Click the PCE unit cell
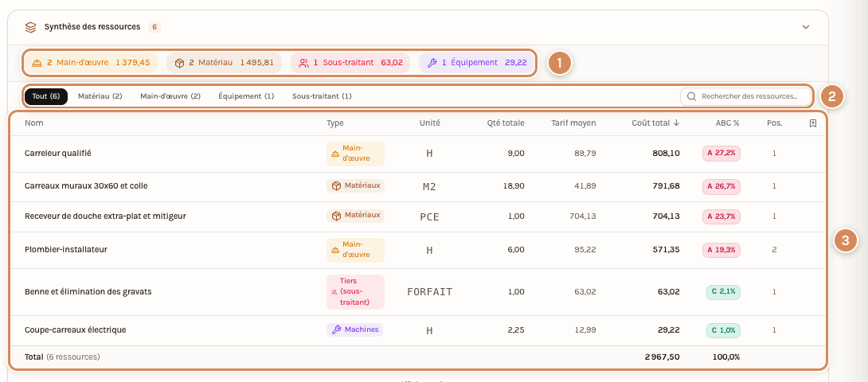 429,216
